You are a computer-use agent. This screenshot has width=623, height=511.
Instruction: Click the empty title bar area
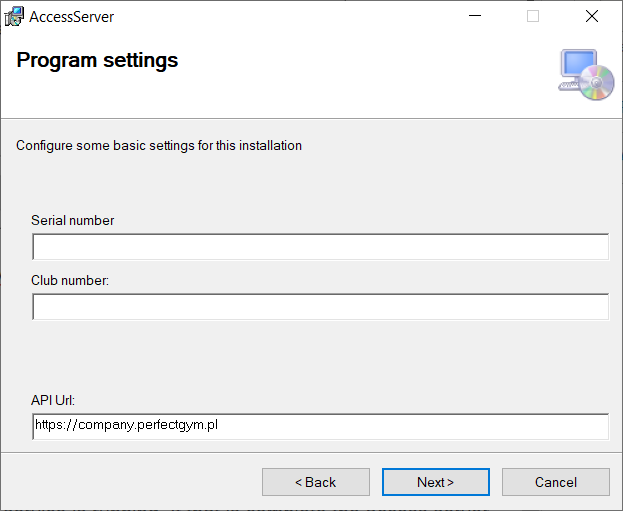pos(280,17)
